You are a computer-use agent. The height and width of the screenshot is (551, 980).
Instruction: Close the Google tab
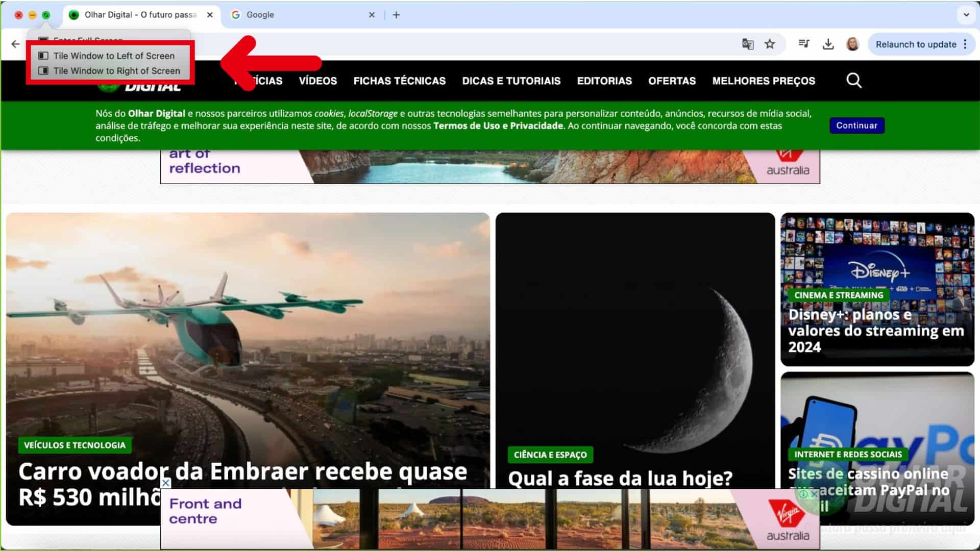point(372,15)
